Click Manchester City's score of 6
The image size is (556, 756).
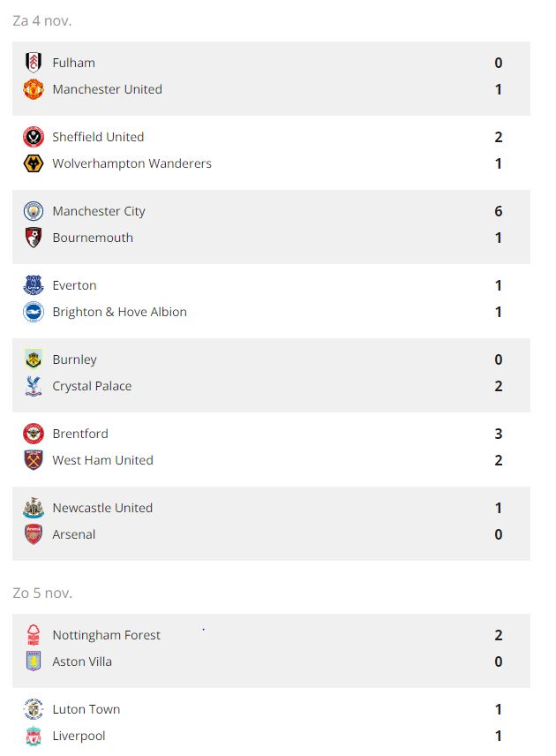click(x=499, y=211)
